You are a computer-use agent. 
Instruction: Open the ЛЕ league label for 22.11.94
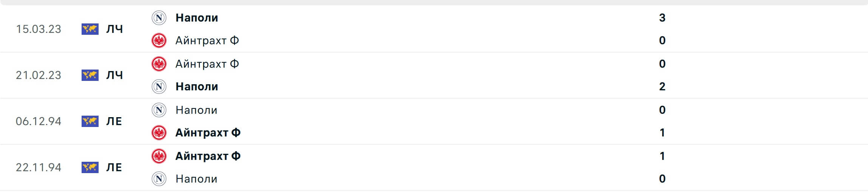pos(114,167)
